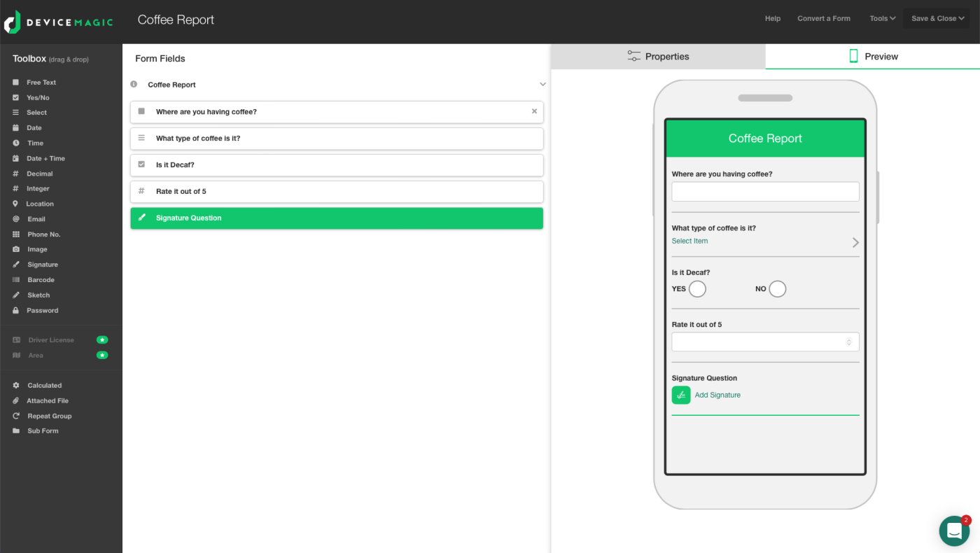
Task: Adjust the Rate it out of 5 stepper
Action: (x=849, y=342)
